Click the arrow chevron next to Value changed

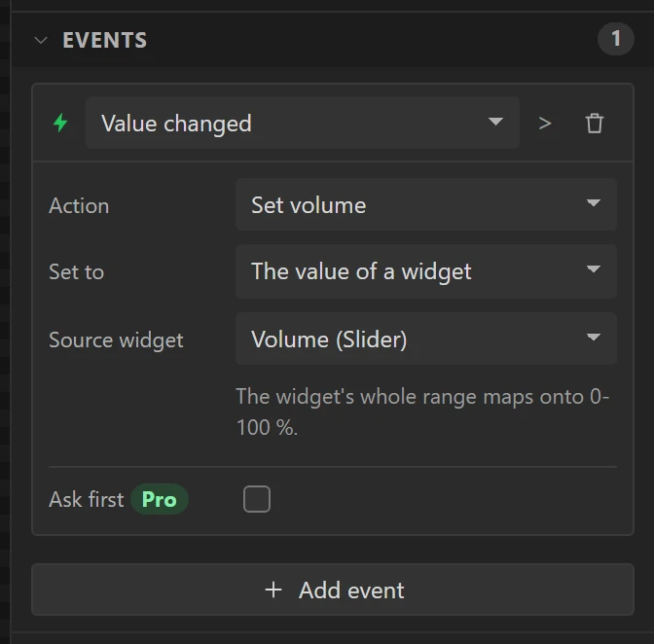545,124
